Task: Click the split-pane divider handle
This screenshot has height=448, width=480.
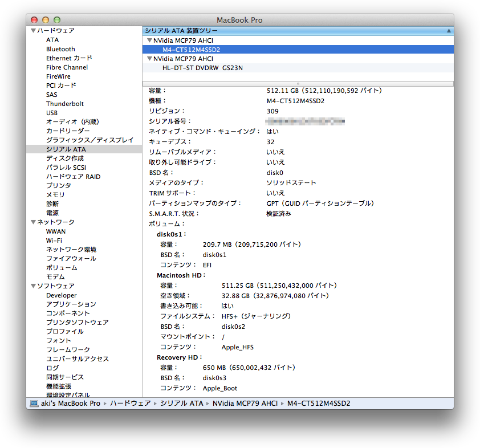Action: (x=298, y=84)
